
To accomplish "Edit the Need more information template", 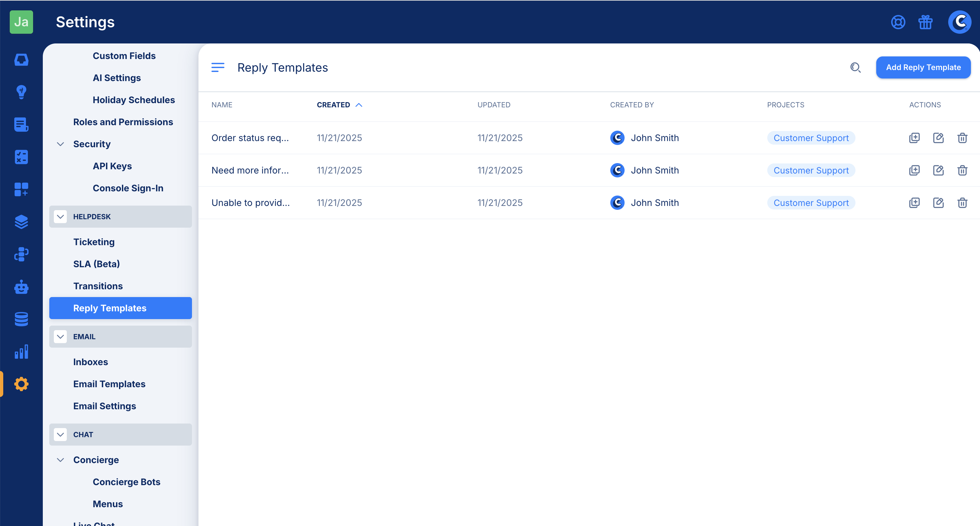I will pyautogui.click(x=938, y=170).
